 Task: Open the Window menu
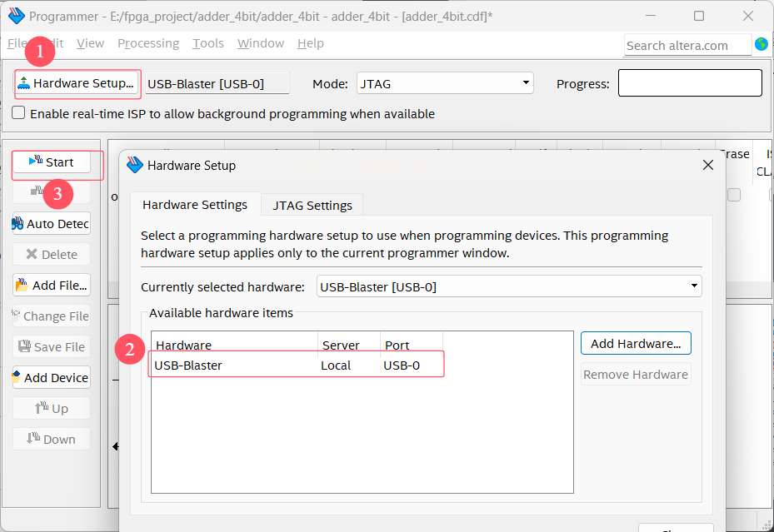(x=261, y=43)
